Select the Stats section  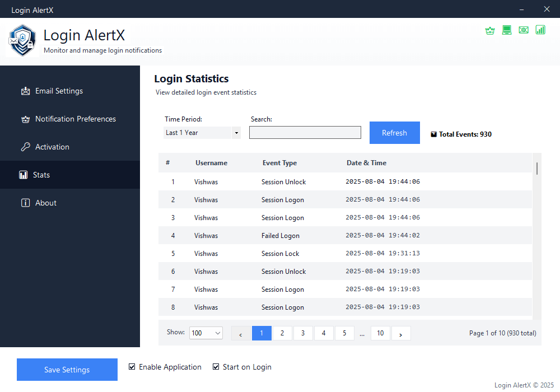tap(70, 175)
